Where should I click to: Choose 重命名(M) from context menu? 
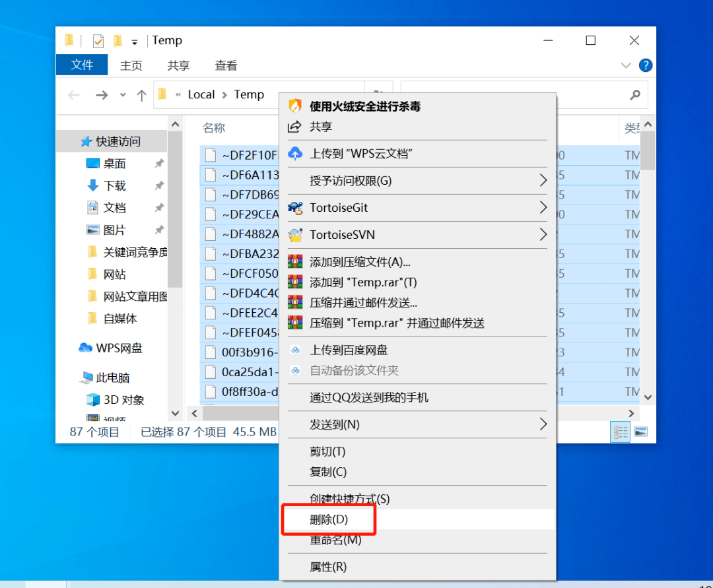[x=417, y=540]
